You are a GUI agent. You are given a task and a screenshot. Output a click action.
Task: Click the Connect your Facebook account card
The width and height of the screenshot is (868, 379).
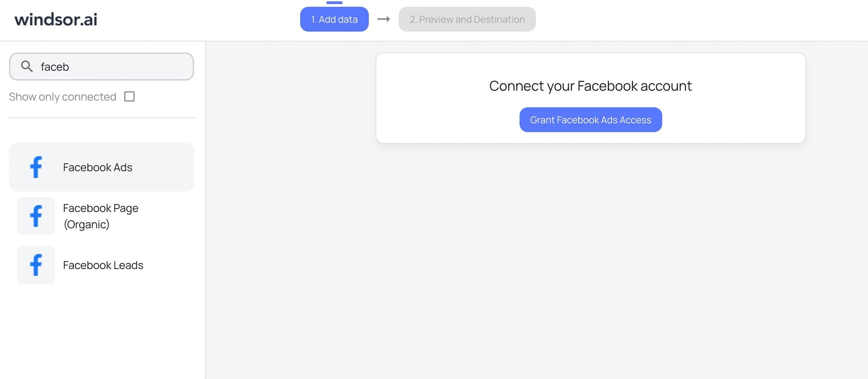pos(591,97)
